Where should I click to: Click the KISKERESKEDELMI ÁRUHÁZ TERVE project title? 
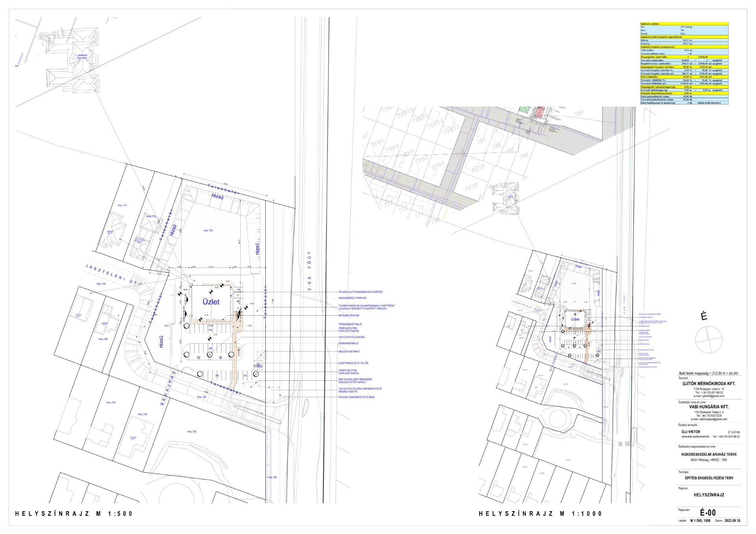(709, 454)
